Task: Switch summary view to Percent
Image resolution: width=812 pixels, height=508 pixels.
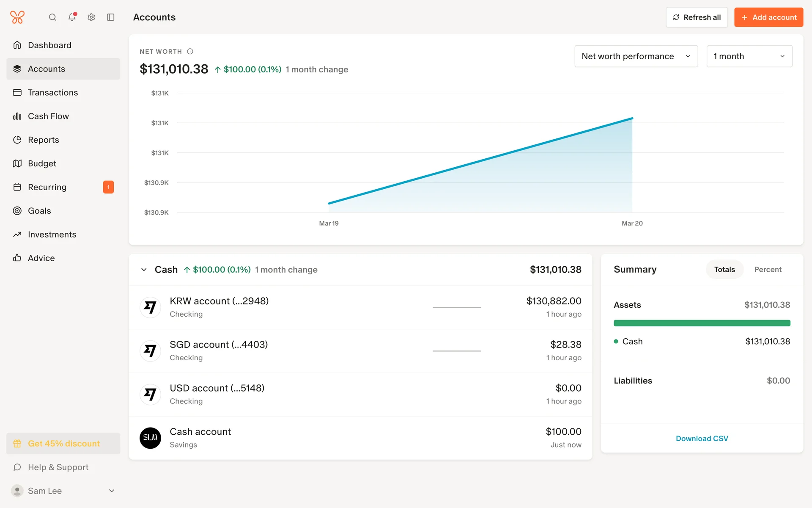Action: pyautogui.click(x=768, y=270)
